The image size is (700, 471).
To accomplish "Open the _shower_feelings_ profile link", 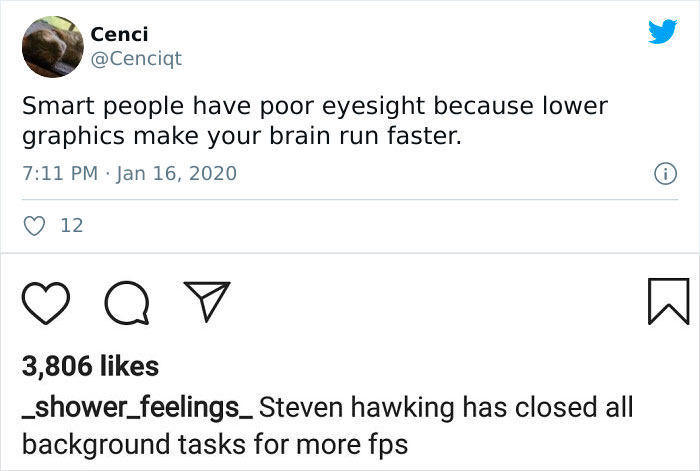I will tap(139, 408).
